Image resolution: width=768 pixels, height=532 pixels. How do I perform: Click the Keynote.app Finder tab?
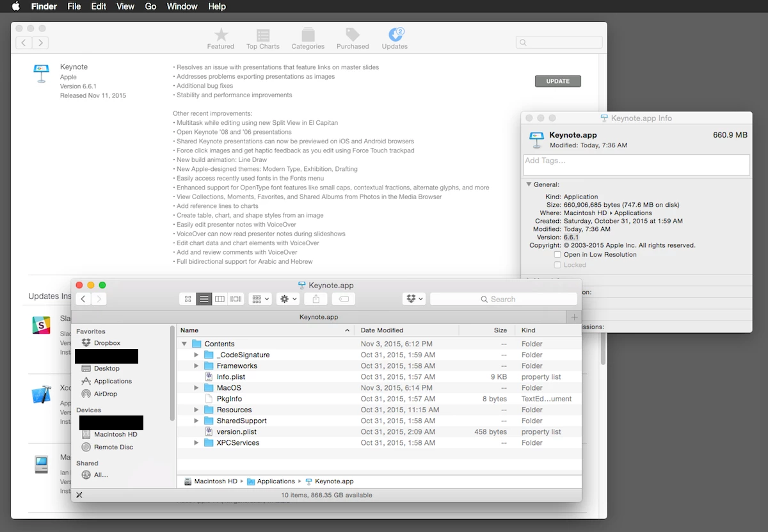point(319,317)
